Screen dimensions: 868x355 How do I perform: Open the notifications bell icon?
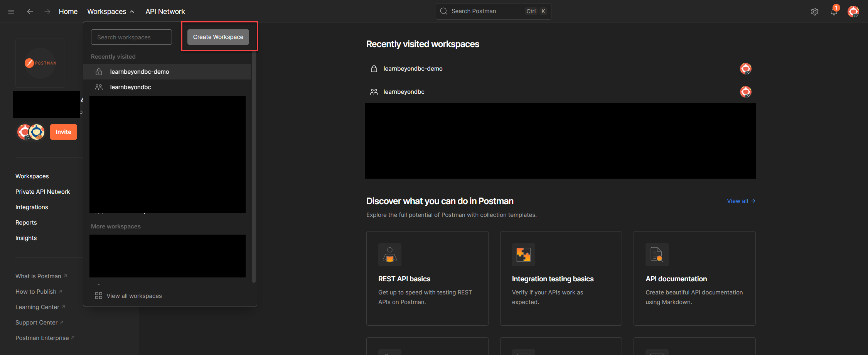[834, 12]
